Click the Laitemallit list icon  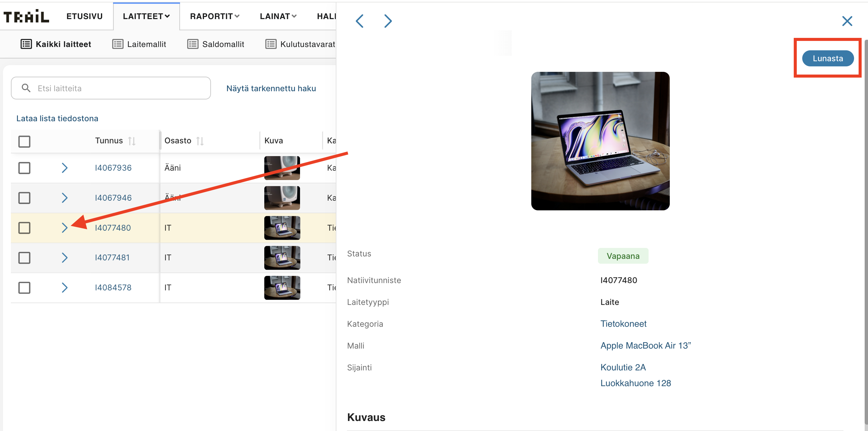pos(118,44)
